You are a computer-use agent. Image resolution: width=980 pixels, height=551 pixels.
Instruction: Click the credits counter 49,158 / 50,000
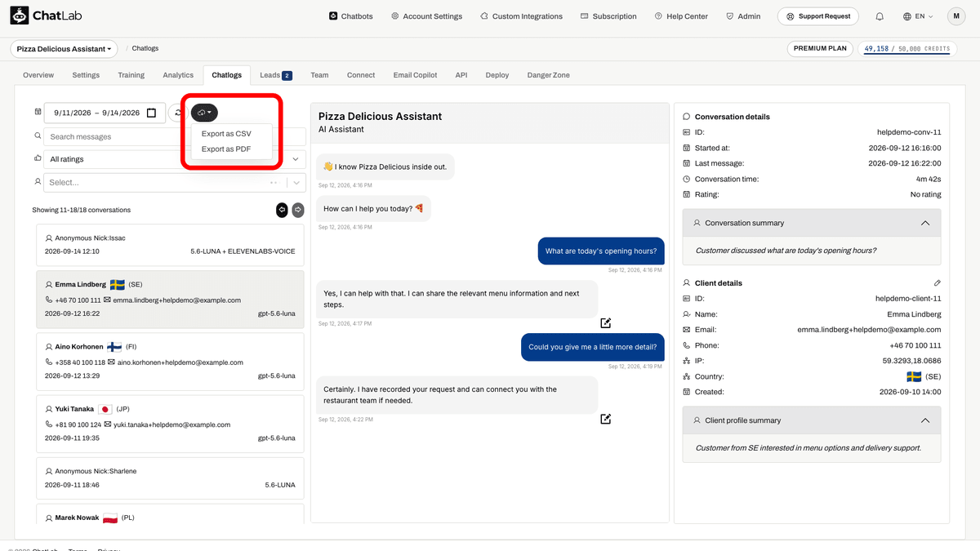pos(907,49)
